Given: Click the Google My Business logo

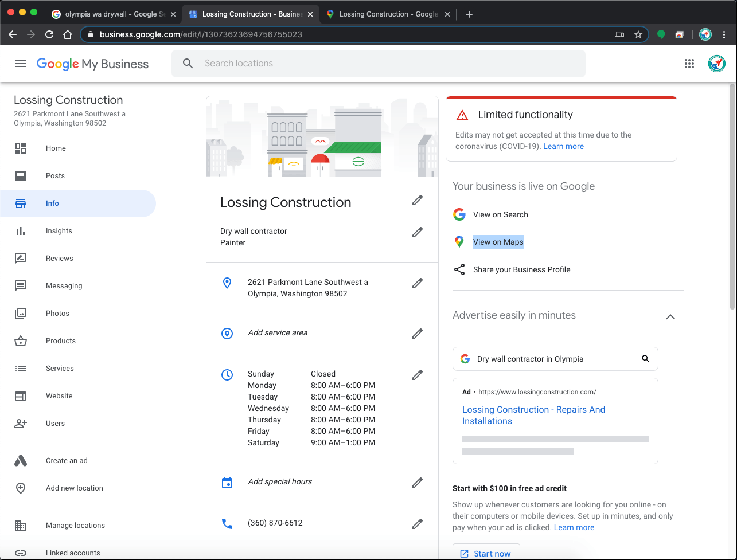Looking at the screenshot, I should tap(92, 64).
